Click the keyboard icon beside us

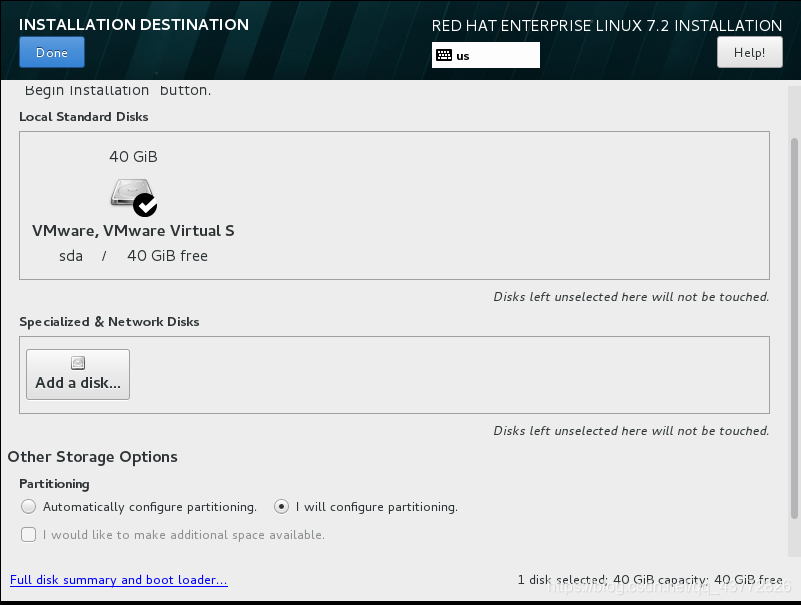pyautogui.click(x=444, y=55)
